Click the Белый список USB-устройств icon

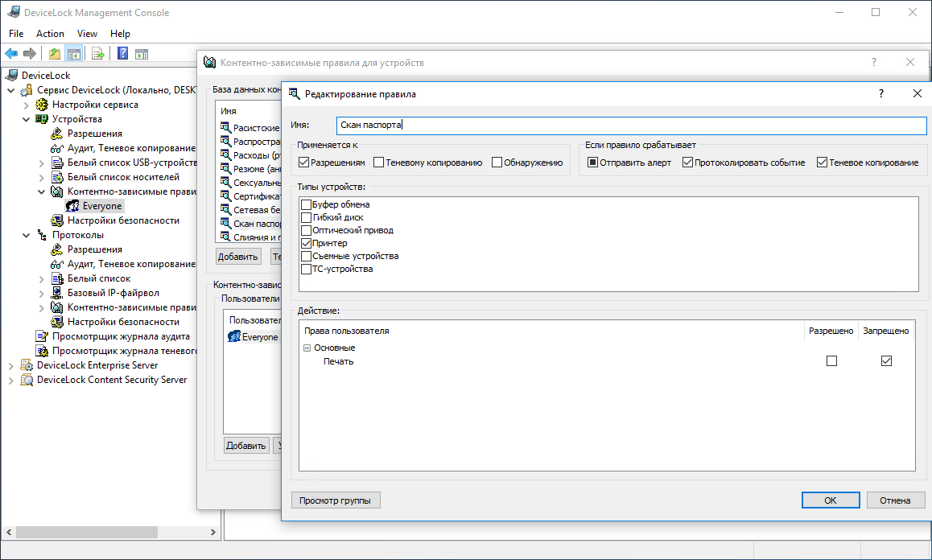[x=57, y=163]
